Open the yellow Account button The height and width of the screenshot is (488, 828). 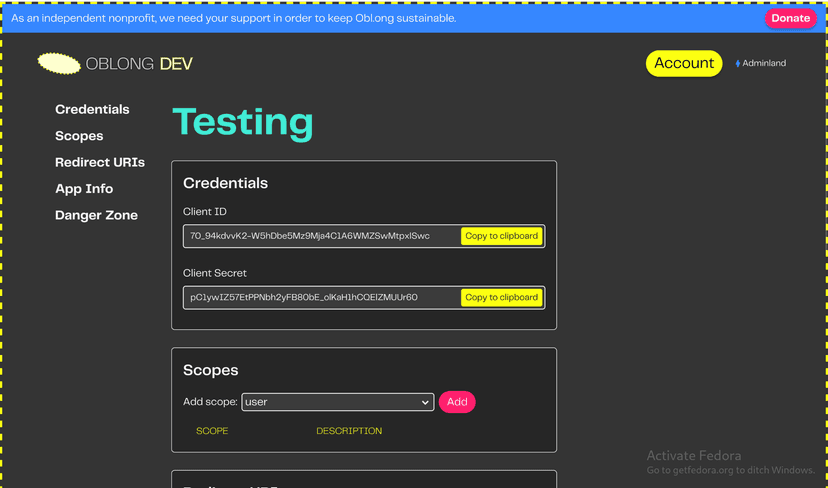pyautogui.click(x=683, y=63)
